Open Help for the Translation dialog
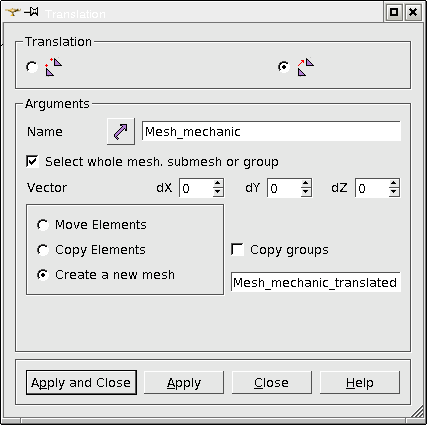 tap(360, 382)
